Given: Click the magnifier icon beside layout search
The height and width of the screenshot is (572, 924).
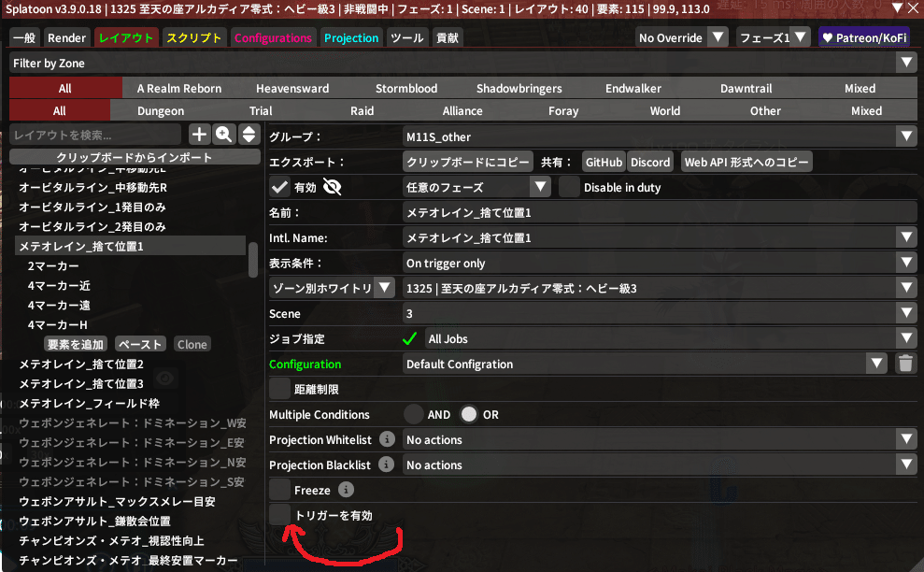Looking at the screenshot, I should click(224, 135).
